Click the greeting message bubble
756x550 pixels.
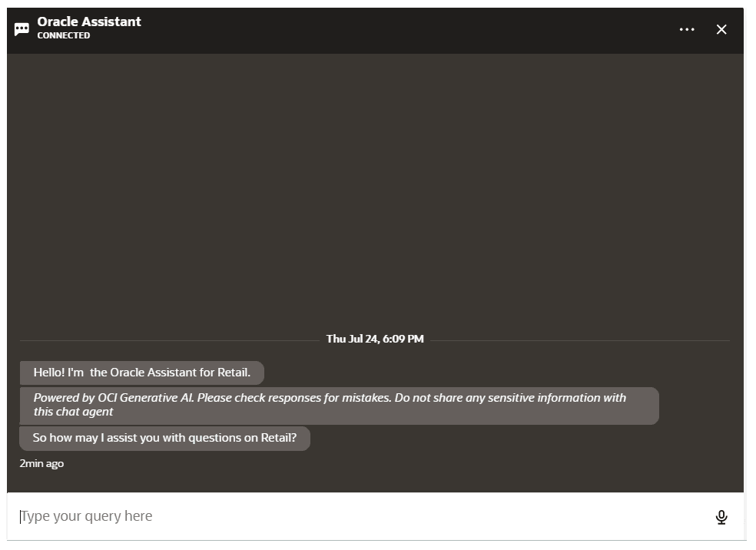[141, 373]
